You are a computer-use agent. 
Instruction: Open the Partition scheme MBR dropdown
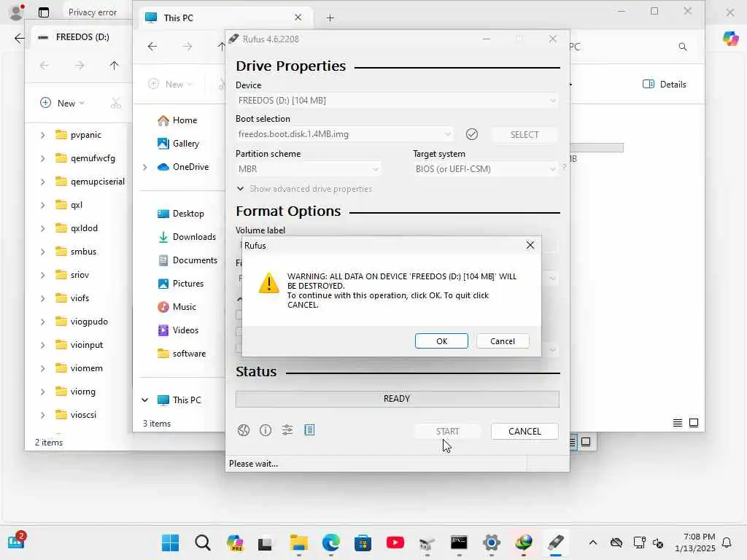coord(308,169)
